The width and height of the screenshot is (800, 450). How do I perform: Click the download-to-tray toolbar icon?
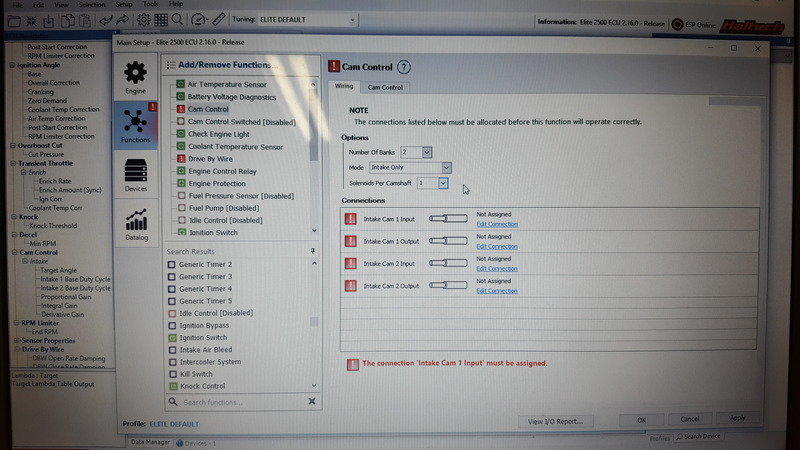tap(49, 20)
